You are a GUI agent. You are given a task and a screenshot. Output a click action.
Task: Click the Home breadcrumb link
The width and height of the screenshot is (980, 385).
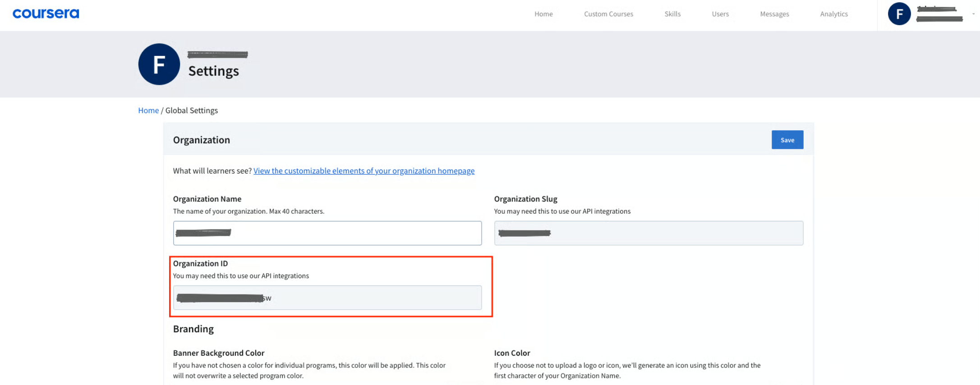[148, 110]
